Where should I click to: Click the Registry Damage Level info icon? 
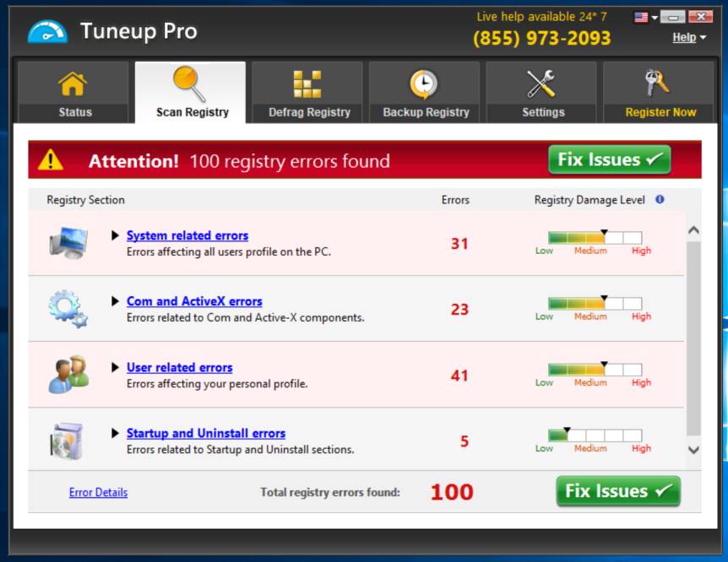coord(660,199)
